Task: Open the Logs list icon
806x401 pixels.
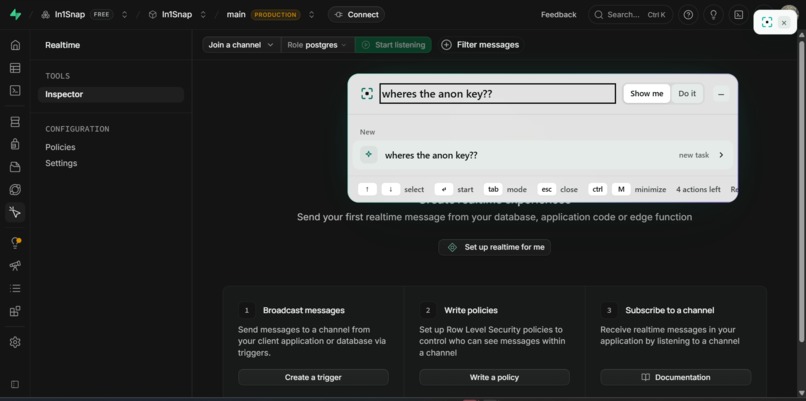Action: (x=15, y=288)
